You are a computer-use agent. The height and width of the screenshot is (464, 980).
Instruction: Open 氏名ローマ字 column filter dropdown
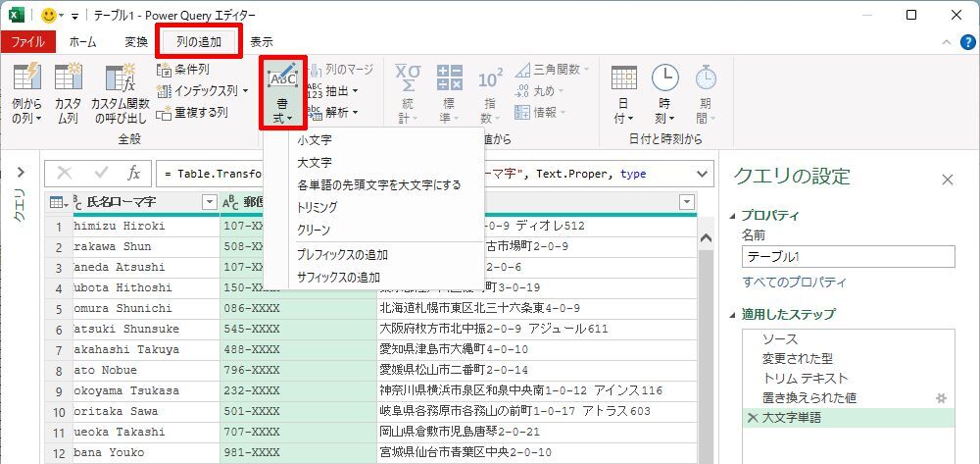coord(209,202)
